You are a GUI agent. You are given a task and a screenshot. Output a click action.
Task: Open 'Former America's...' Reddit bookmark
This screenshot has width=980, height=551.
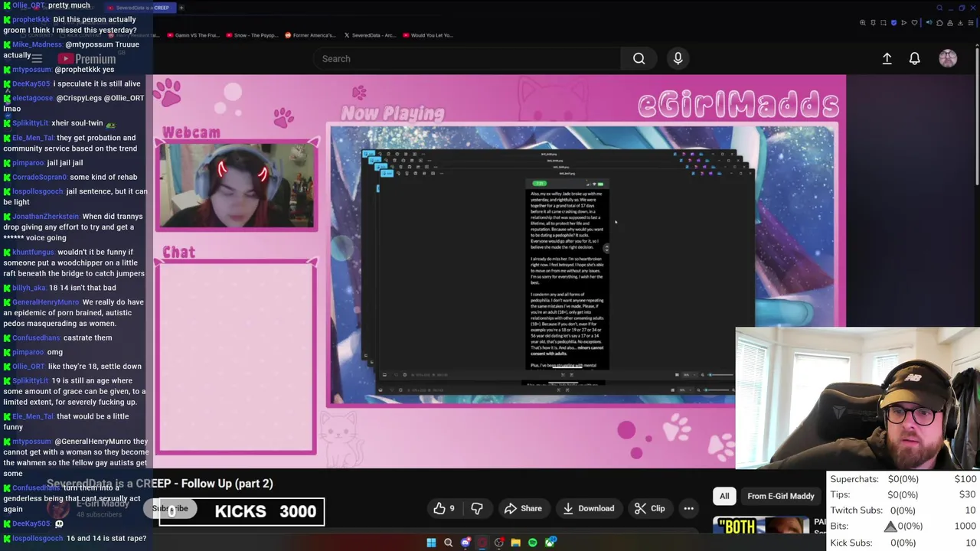point(310,35)
